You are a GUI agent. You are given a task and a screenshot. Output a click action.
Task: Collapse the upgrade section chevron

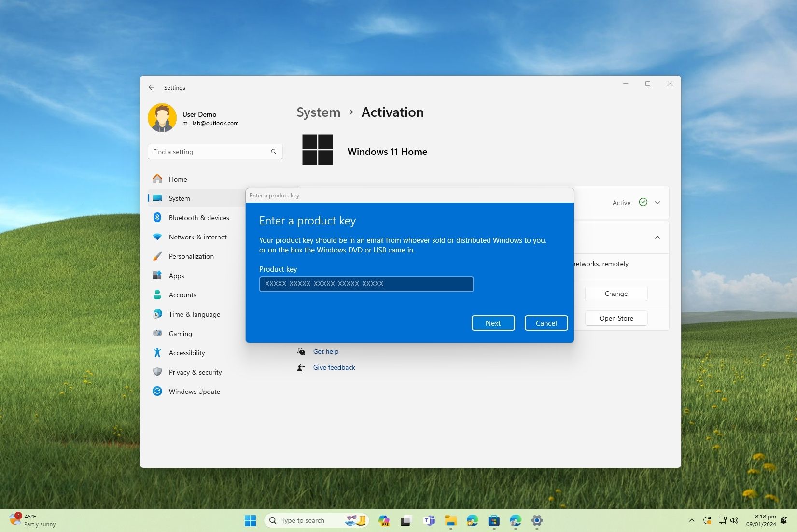click(x=657, y=238)
